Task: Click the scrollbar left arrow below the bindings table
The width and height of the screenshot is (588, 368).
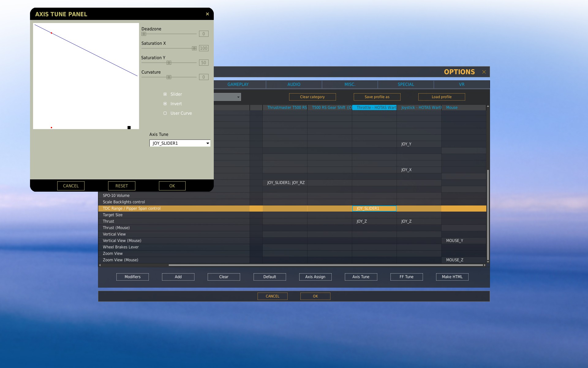Action: (100, 265)
